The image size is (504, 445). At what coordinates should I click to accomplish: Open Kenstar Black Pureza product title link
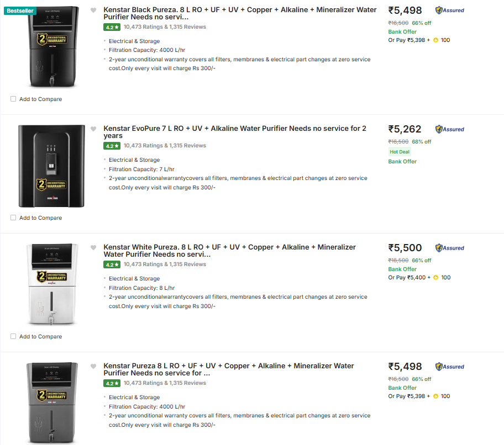[240, 13]
